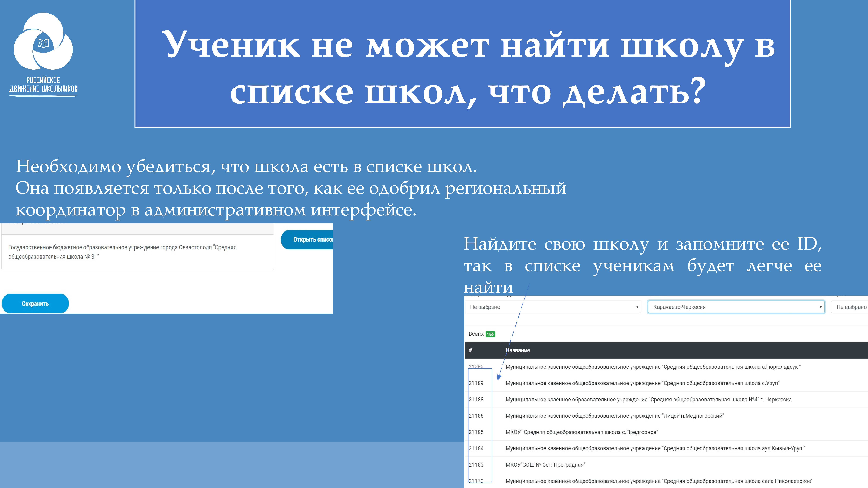This screenshot has width=868, height=488.
Task: Click the Российское движение школьников logo
Action: pos(43,54)
